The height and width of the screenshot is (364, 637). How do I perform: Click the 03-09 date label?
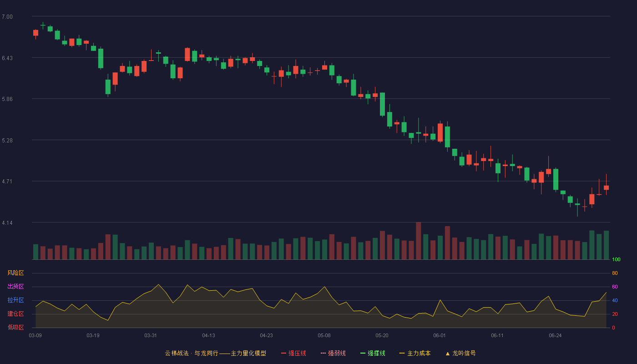tap(35, 335)
